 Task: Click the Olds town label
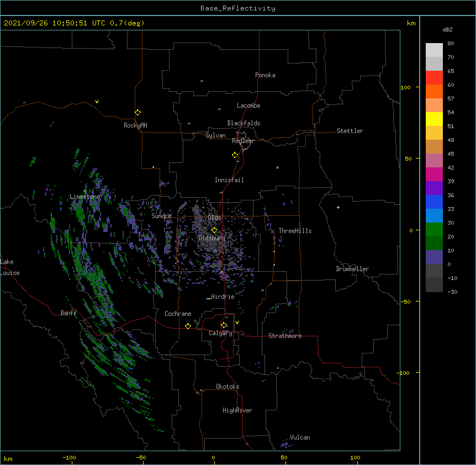click(214, 218)
